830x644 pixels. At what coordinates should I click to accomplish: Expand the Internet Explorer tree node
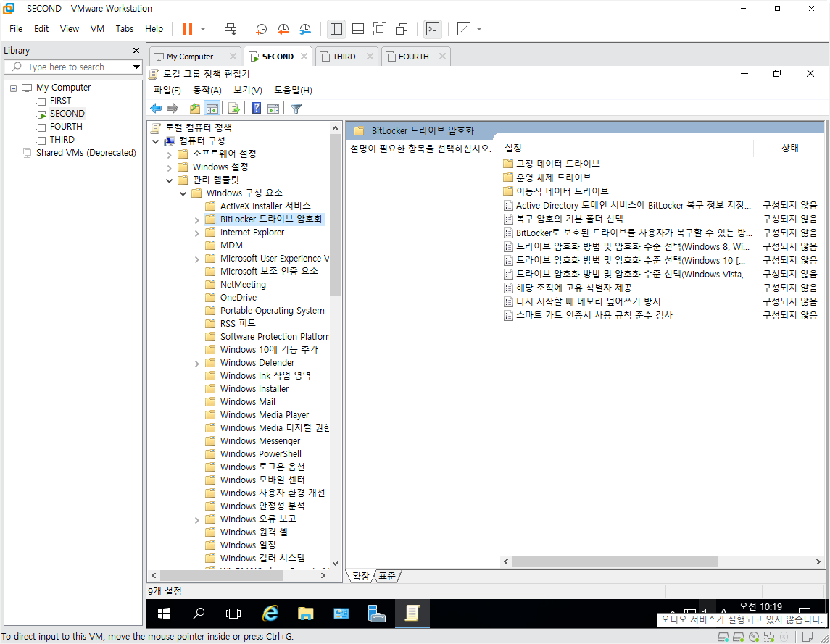197,233
